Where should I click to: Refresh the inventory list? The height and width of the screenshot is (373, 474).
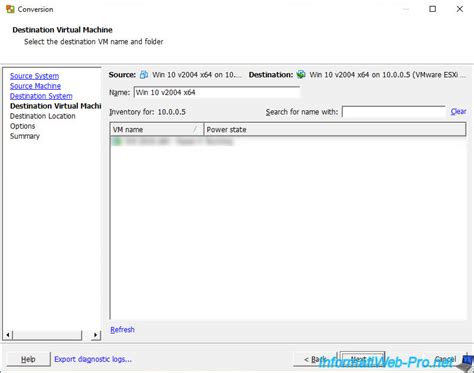tap(122, 330)
